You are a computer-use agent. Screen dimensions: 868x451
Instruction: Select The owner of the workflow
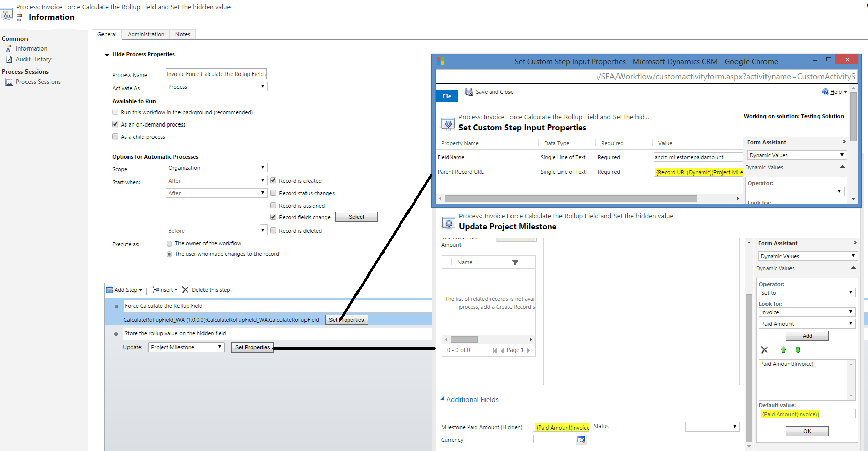click(169, 244)
